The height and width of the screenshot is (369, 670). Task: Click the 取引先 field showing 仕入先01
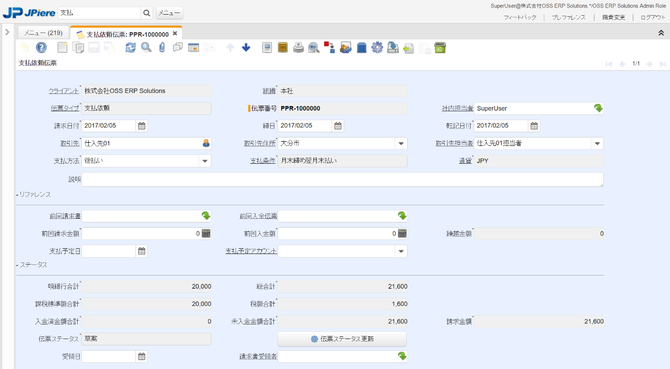(141, 144)
